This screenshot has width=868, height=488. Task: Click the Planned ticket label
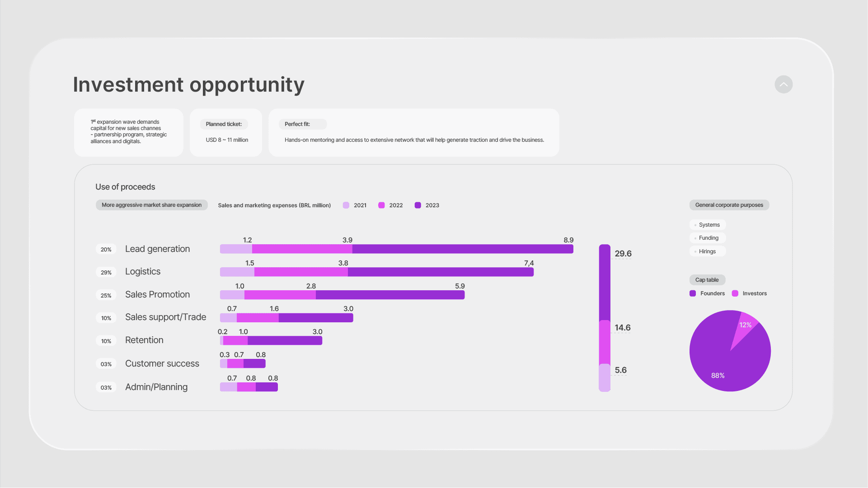(224, 124)
